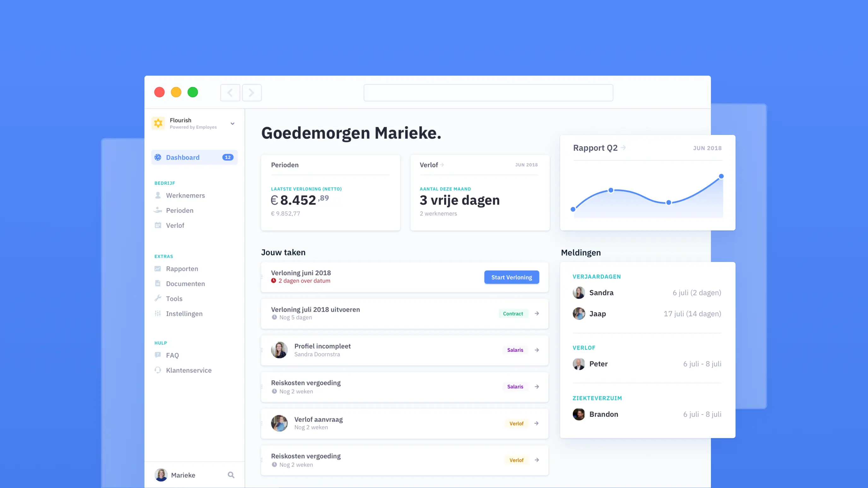Open Klantenservice in the sidebar
868x488 pixels.
(x=188, y=370)
